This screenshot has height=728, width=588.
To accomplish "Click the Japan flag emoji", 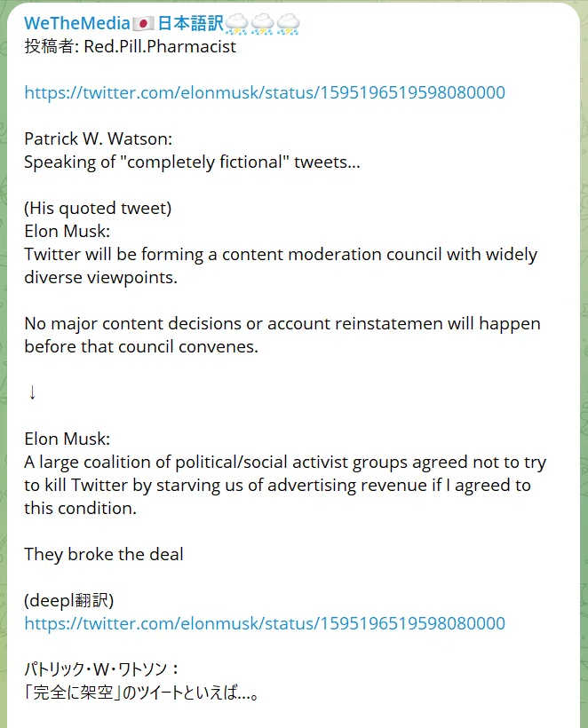I will 144,24.
